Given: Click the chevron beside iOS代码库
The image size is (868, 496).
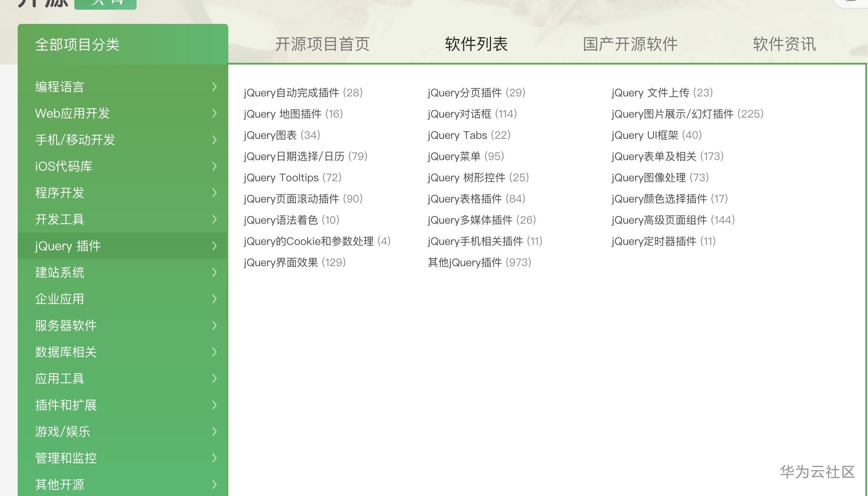Looking at the screenshot, I should (x=215, y=166).
